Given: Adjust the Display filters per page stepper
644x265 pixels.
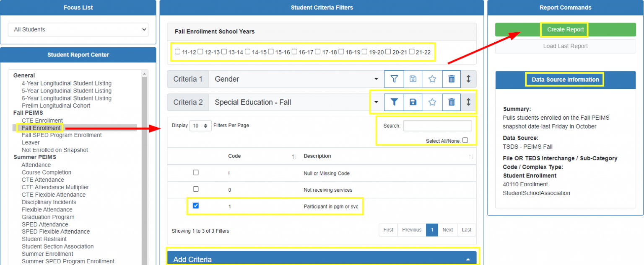Looking at the screenshot, I should [x=200, y=125].
